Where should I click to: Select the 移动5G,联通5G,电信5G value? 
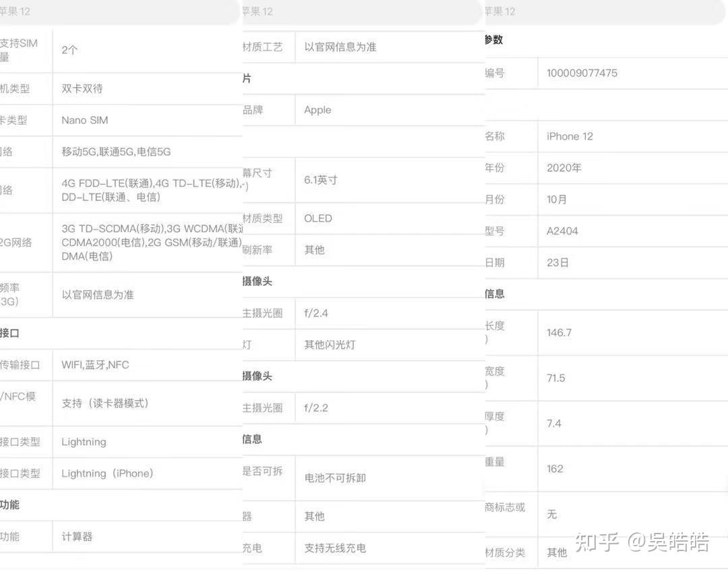pos(116,152)
